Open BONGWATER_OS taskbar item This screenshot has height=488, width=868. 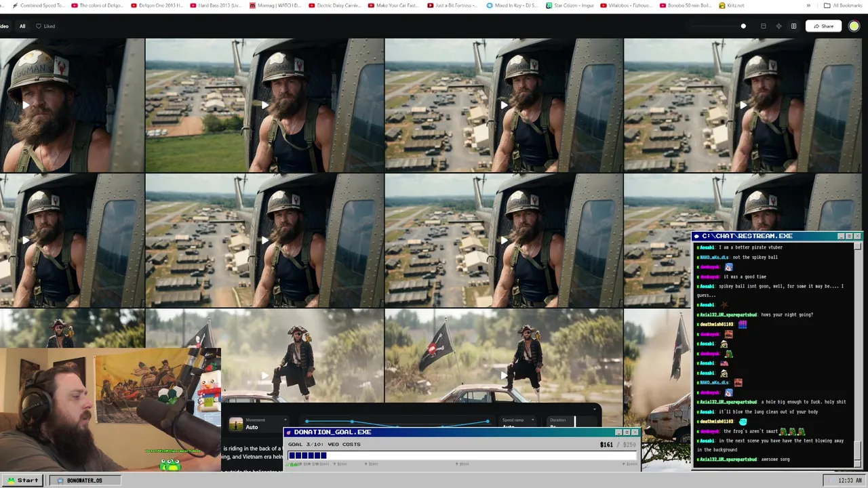(84, 481)
